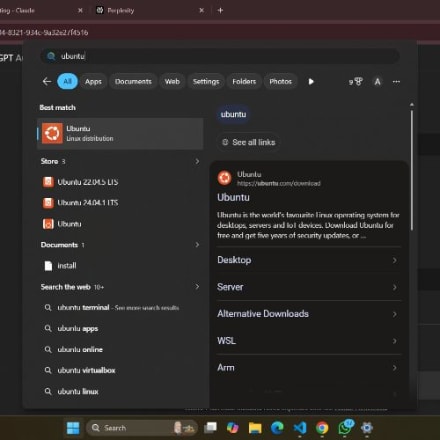Open the rewards points trophy icon
440x440 pixels.
tap(356, 82)
